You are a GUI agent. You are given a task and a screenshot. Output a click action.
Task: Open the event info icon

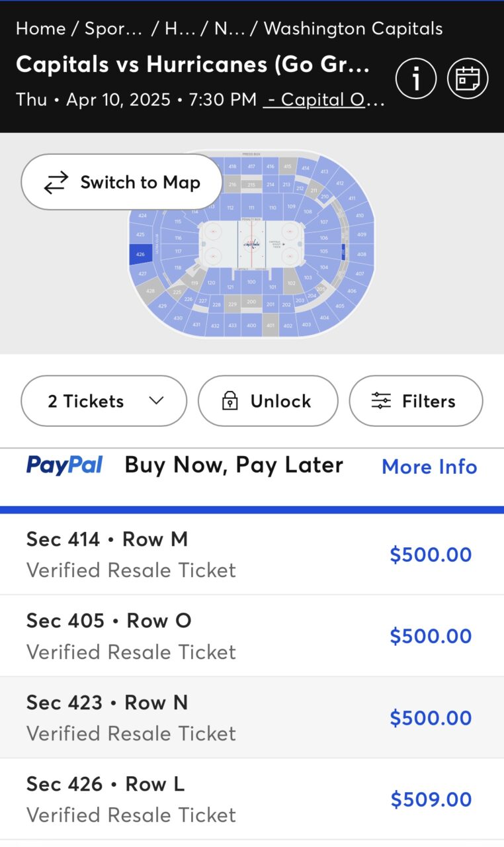[416, 79]
